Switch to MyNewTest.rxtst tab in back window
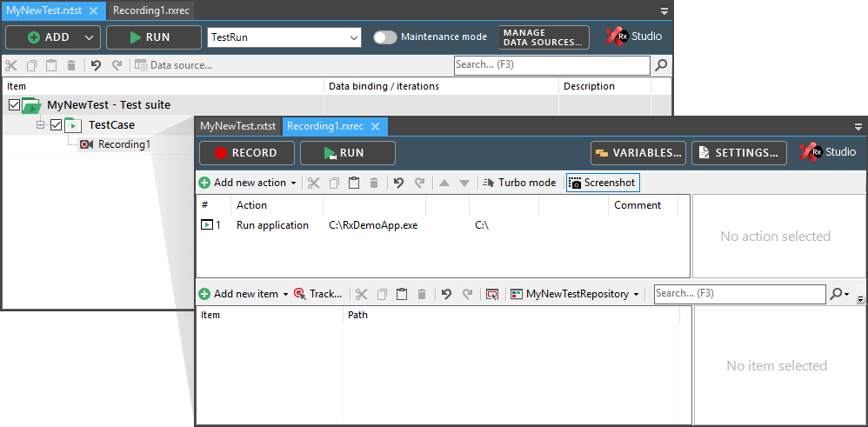Image resolution: width=868 pixels, height=427 pixels. [x=45, y=10]
